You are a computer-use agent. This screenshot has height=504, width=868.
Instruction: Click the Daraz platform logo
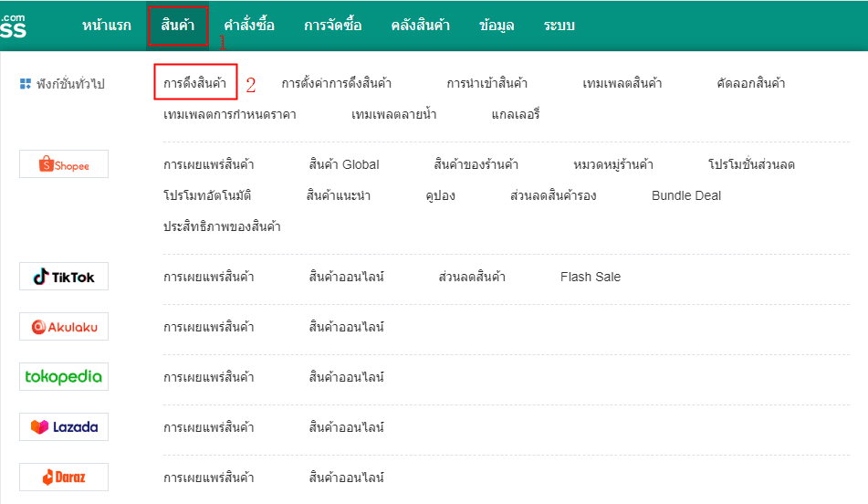64,477
